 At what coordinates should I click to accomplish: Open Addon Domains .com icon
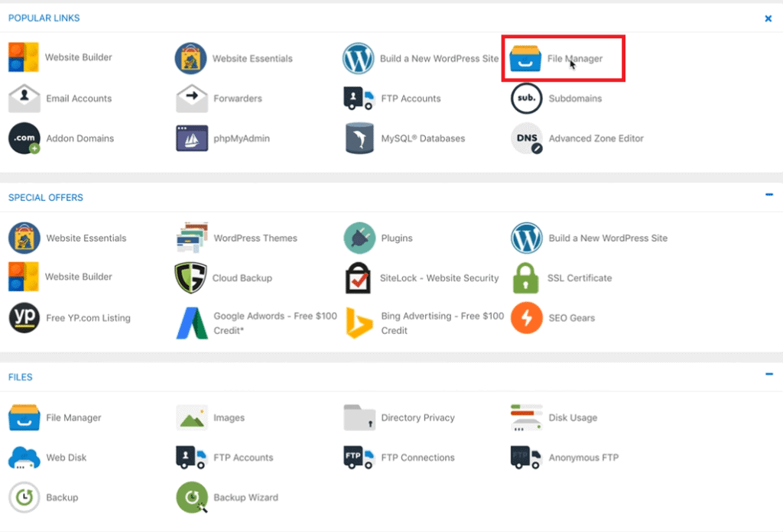tap(24, 138)
